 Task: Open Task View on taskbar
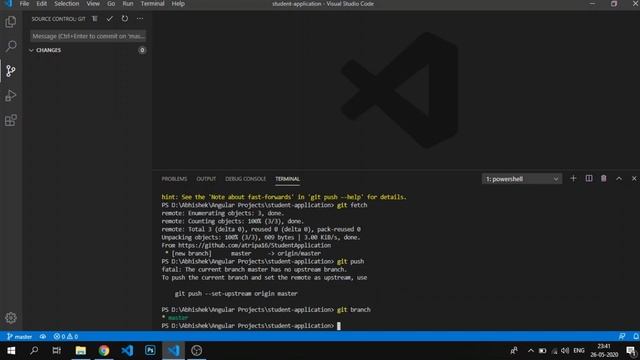click(57, 351)
